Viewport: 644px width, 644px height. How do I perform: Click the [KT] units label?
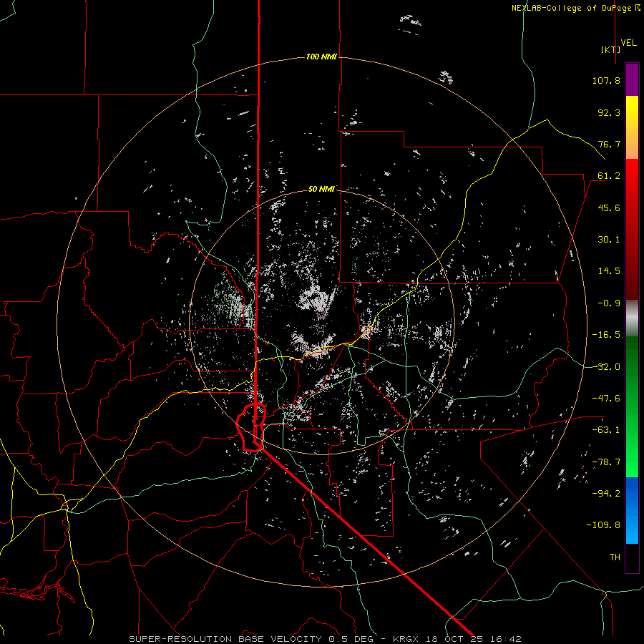click(x=610, y=49)
